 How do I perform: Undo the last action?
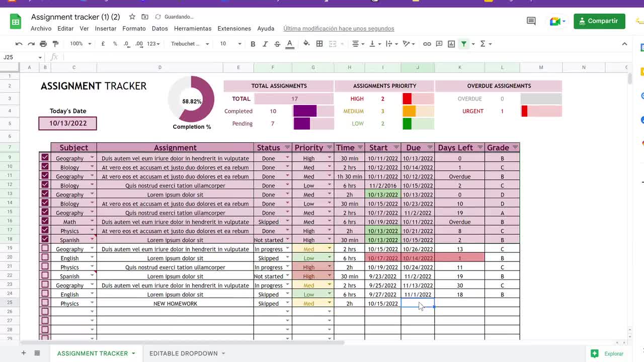pyautogui.click(x=19, y=44)
